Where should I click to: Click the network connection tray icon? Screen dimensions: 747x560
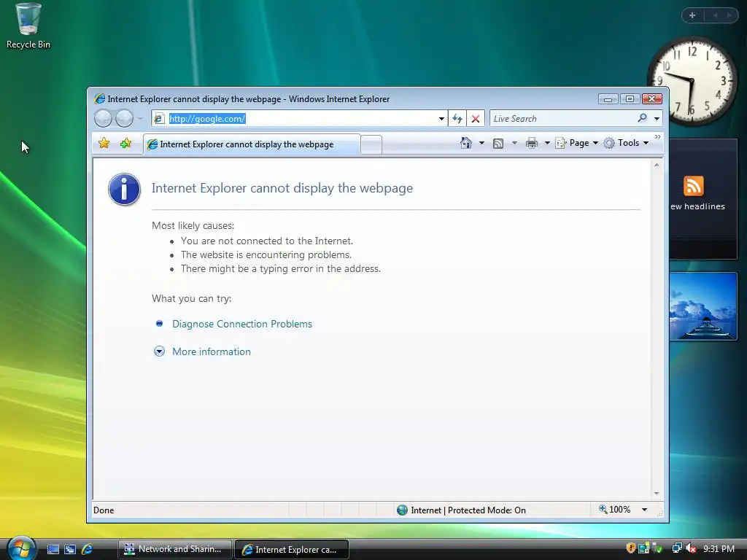676,548
